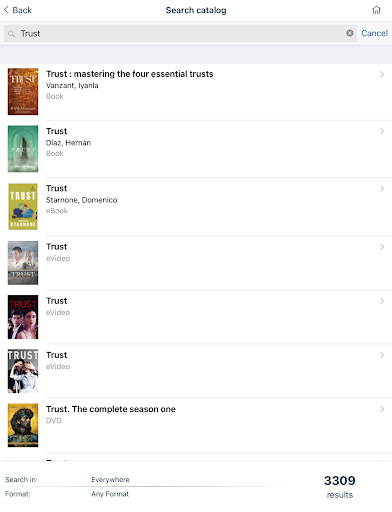
Task: Change the Any Format filter
Action: [110, 494]
